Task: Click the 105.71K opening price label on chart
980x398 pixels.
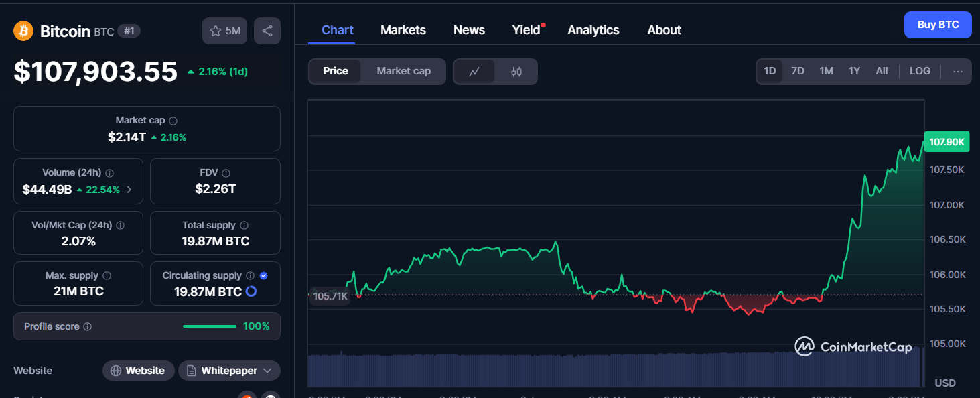Action: 330,295
